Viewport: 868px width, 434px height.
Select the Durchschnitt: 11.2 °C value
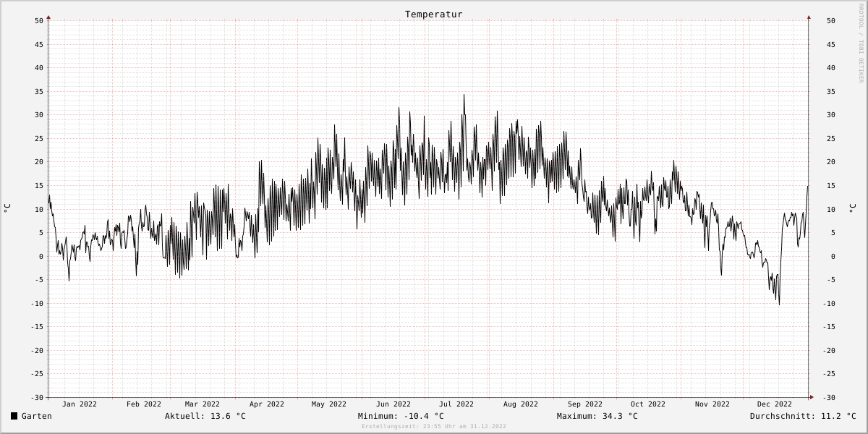pos(803,416)
